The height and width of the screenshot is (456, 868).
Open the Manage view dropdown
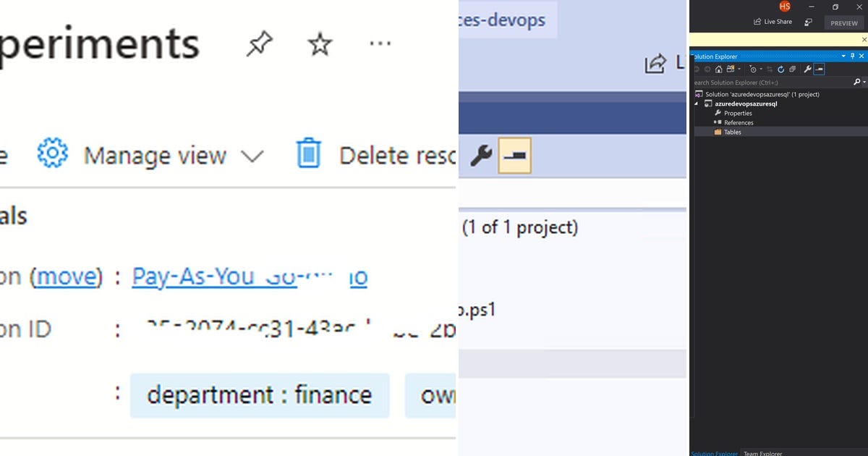(250, 155)
